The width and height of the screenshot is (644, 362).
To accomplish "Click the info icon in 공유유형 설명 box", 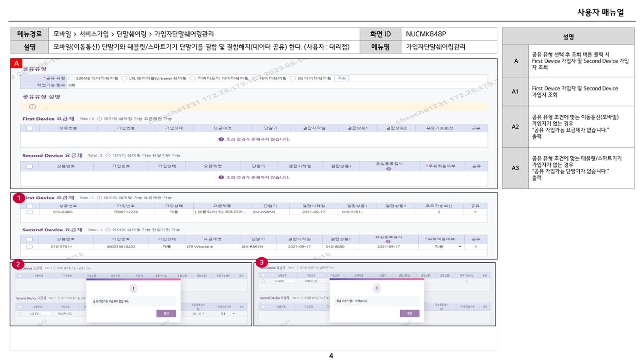I will (x=33, y=107).
